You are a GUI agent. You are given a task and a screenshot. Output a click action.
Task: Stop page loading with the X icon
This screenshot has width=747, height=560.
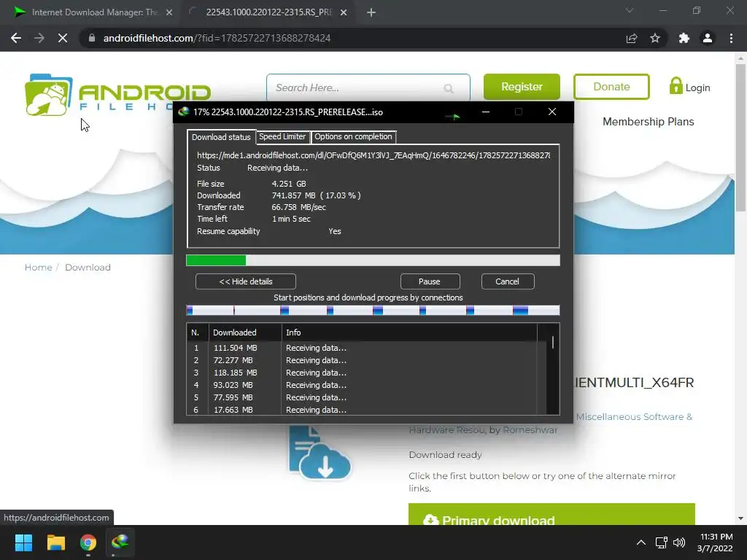(63, 38)
